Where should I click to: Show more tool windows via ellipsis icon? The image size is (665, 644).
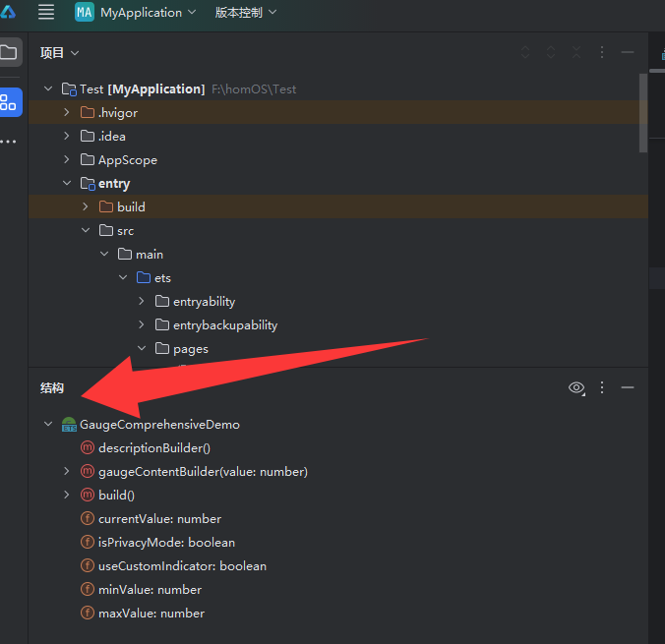coord(9,142)
